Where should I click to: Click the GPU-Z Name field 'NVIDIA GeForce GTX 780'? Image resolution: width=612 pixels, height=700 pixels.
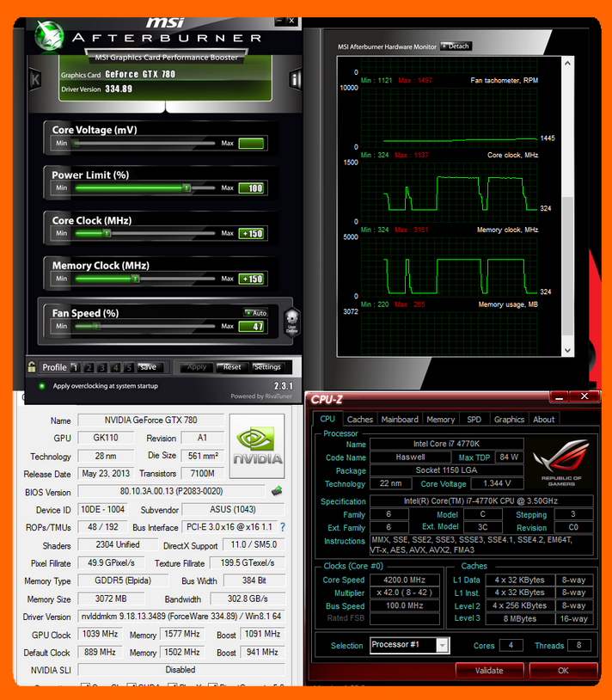coord(150,421)
